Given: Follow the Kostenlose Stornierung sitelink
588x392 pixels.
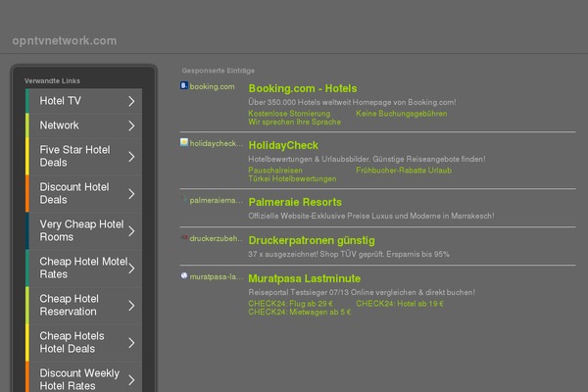Looking at the screenshot, I should click(x=289, y=114).
